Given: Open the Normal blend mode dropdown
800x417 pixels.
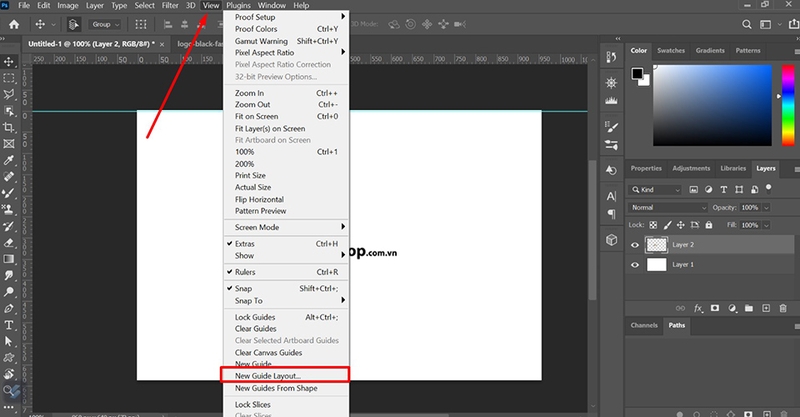Looking at the screenshot, I should pos(668,208).
